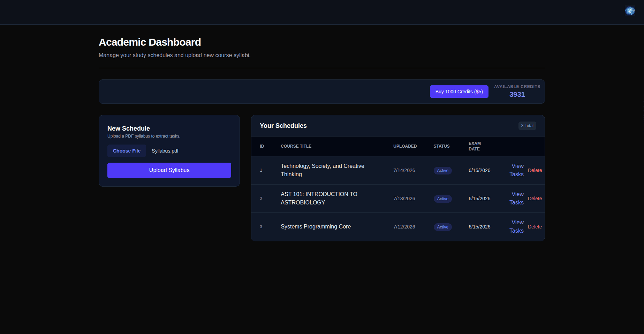The width and height of the screenshot is (644, 334).
Task: Delete the Technology, Society, and Creative Thinking schedule
Action: tap(535, 170)
